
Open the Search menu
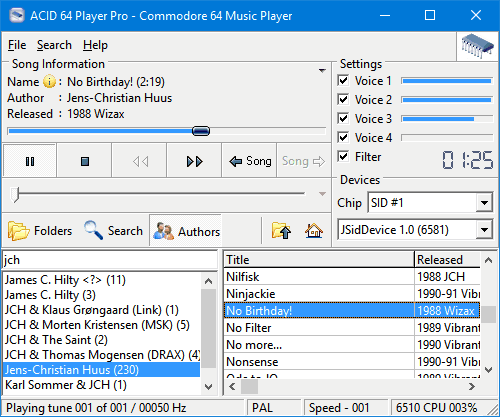tap(54, 45)
